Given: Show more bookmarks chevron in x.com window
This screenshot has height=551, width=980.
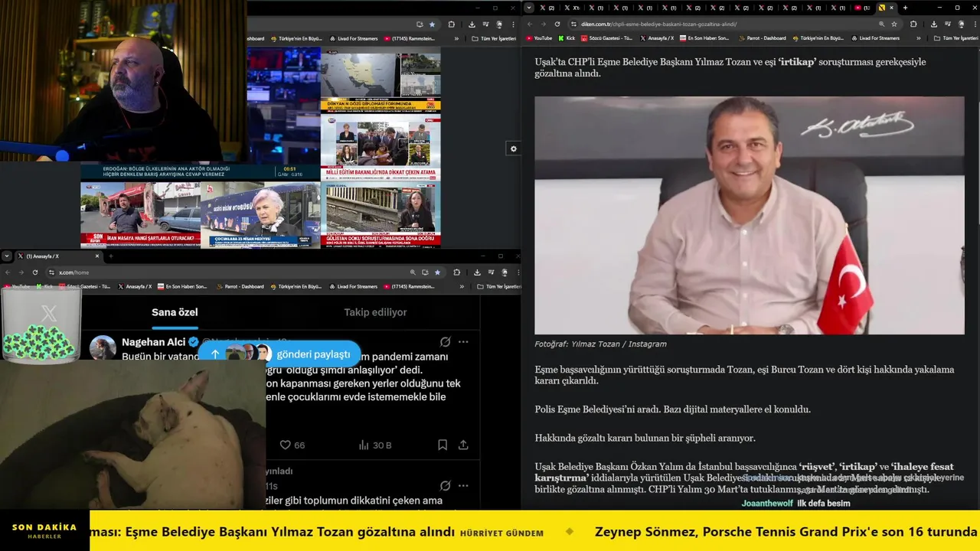Looking at the screenshot, I should [x=462, y=287].
